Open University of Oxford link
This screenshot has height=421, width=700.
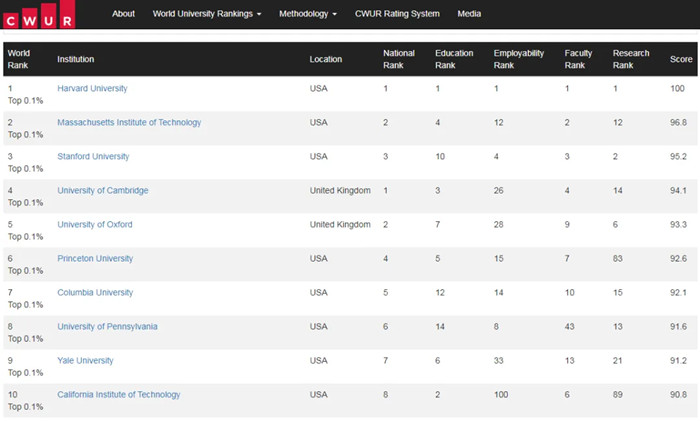(x=95, y=224)
